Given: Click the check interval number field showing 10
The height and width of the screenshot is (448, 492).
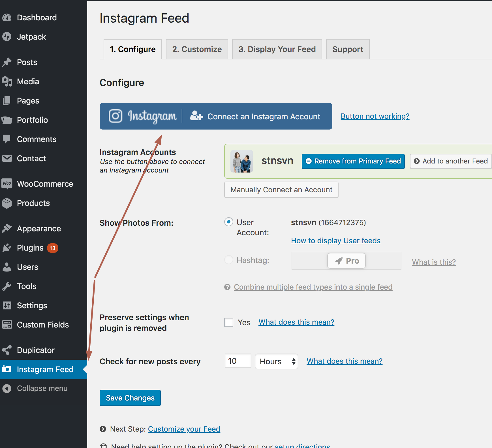Looking at the screenshot, I should click(x=238, y=361).
